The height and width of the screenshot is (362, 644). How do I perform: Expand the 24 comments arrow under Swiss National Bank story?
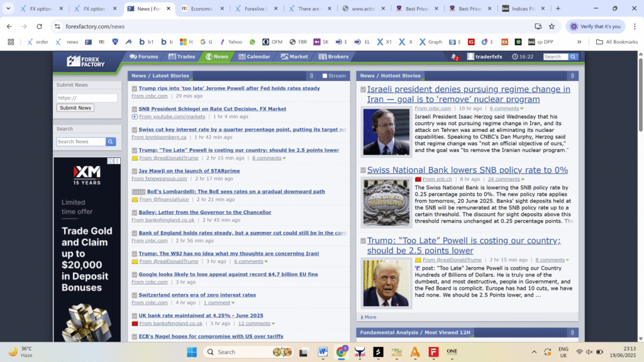(523, 179)
